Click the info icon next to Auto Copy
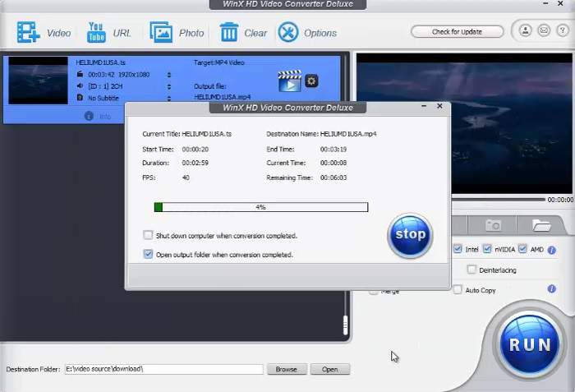Screen dimensions: 575x392 coord(551,288)
